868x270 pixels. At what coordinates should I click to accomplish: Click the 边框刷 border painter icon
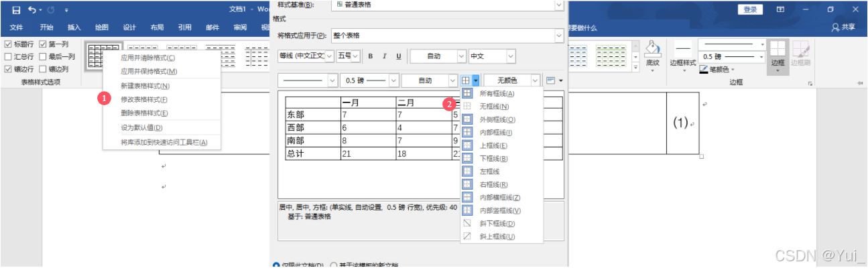click(x=800, y=49)
